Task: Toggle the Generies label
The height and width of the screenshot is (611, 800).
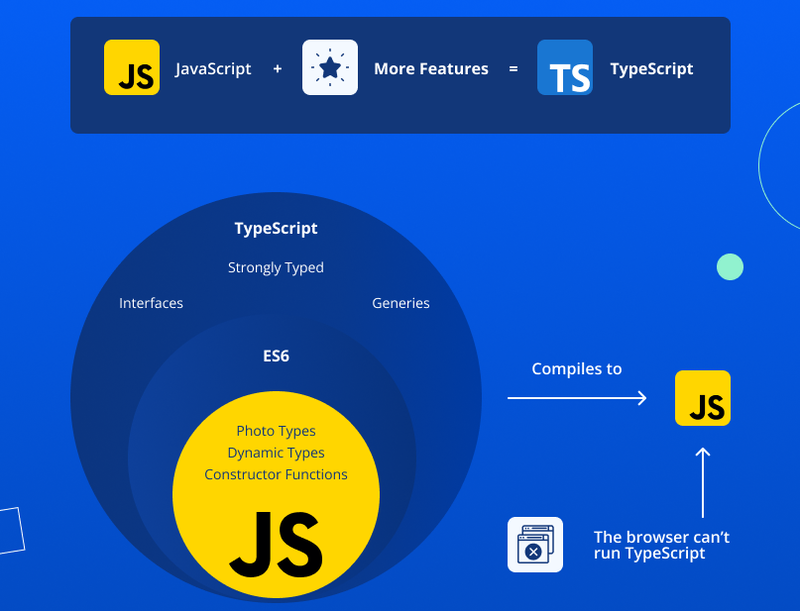Action: pyautogui.click(x=401, y=302)
